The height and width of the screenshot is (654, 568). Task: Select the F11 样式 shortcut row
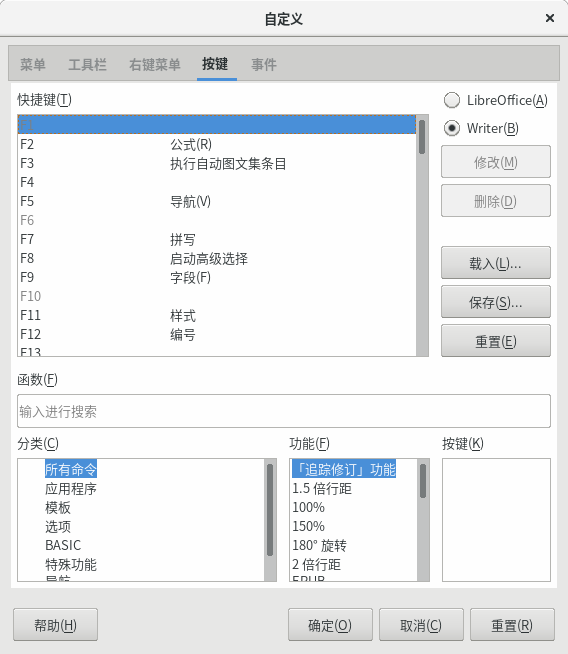click(x=217, y=315)
